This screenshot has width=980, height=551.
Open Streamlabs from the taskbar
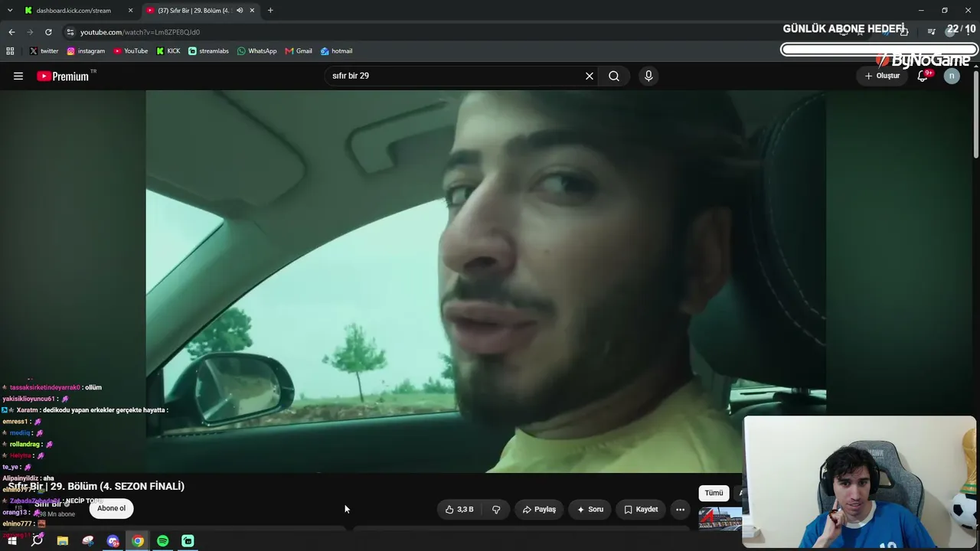[x=188, y=541]
